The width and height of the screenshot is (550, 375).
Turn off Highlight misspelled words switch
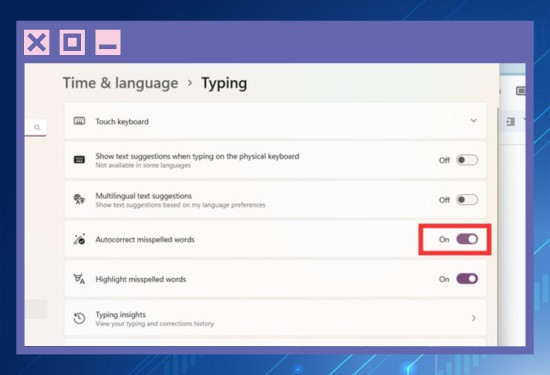467,279
